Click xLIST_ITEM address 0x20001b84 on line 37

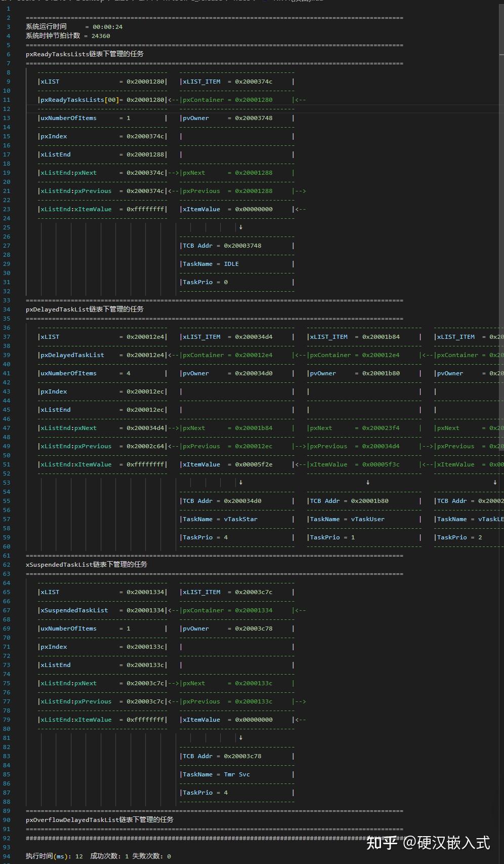381,337
